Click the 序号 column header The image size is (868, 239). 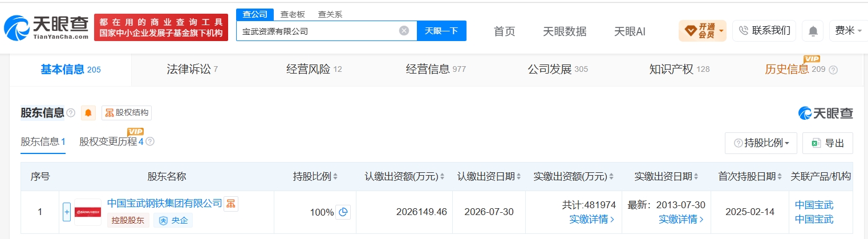pos(40,176)
